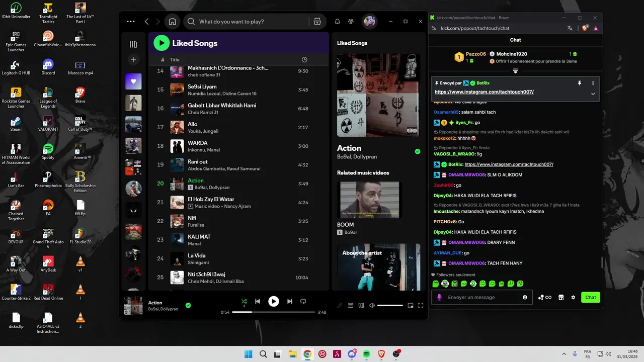Click the song progress bar
Image resolution: width=644 pixels, height=362 pixels.
click(x=273, y=312)
